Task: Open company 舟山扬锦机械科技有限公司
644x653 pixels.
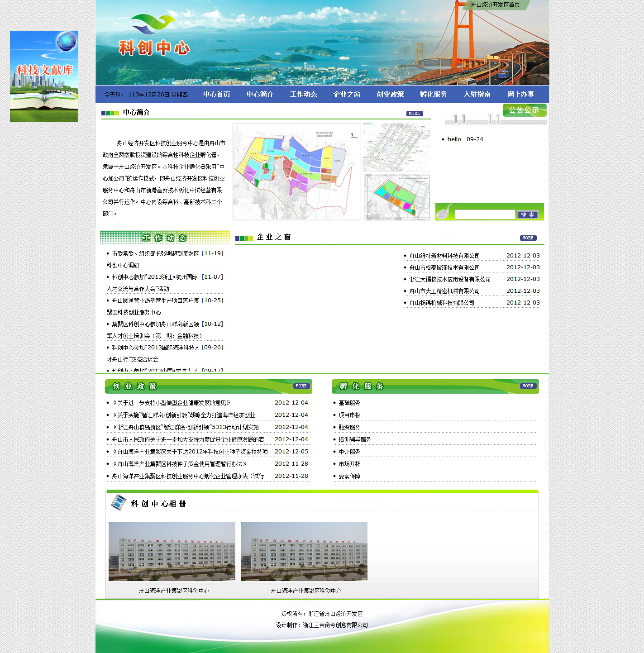Action: pyautogui.click(x=442, y=303)
